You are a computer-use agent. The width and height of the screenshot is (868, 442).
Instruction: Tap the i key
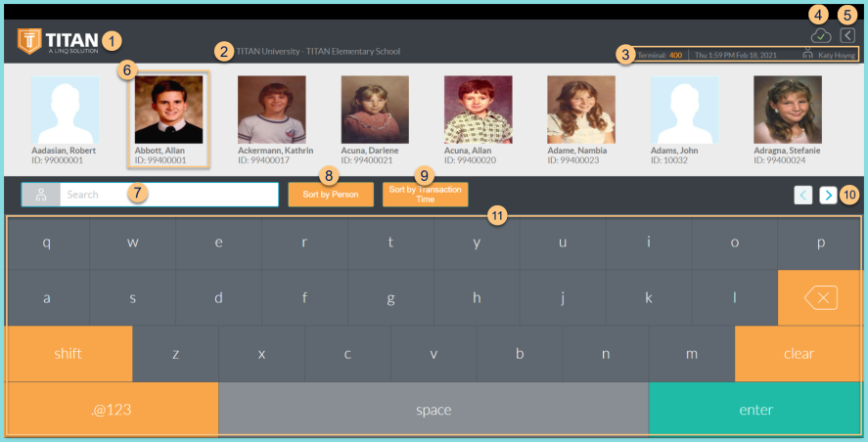(649, 243)
